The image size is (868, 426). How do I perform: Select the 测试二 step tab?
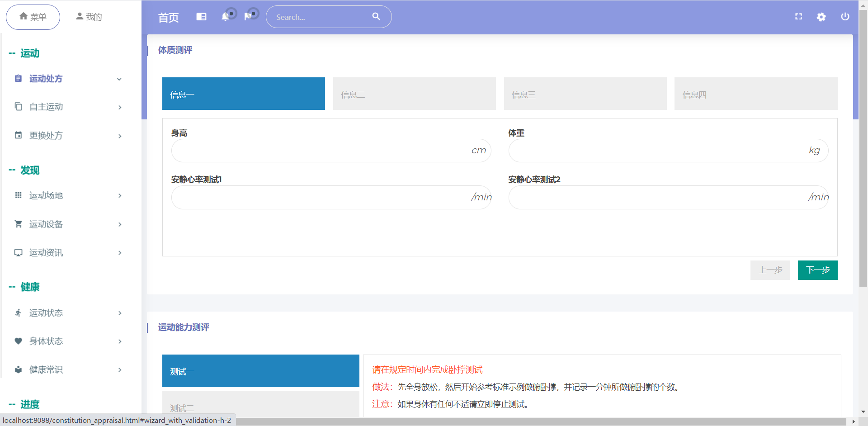point(261,404)
